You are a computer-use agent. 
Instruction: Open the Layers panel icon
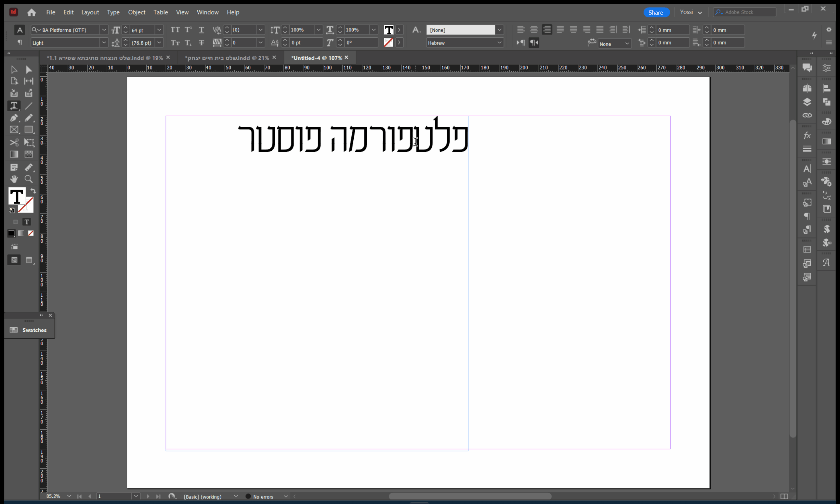[x=807, y=102]
